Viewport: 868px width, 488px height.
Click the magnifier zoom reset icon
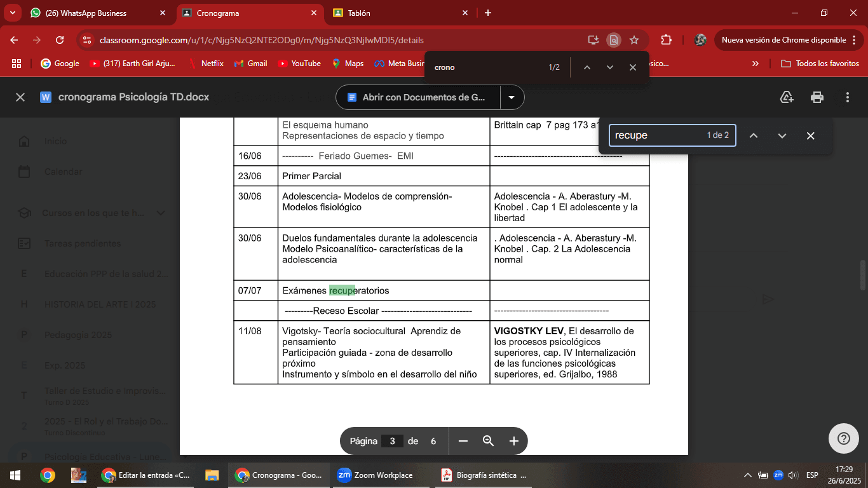(488, 441)
